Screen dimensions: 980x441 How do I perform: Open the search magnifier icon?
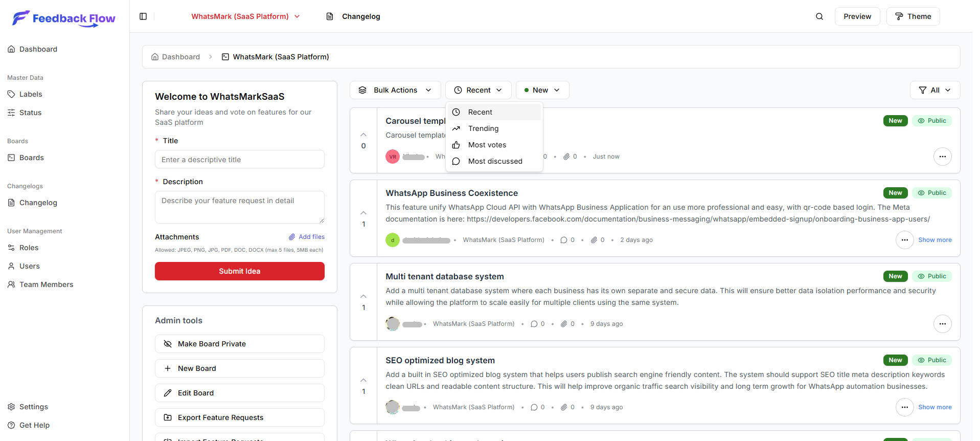point(819,16)
